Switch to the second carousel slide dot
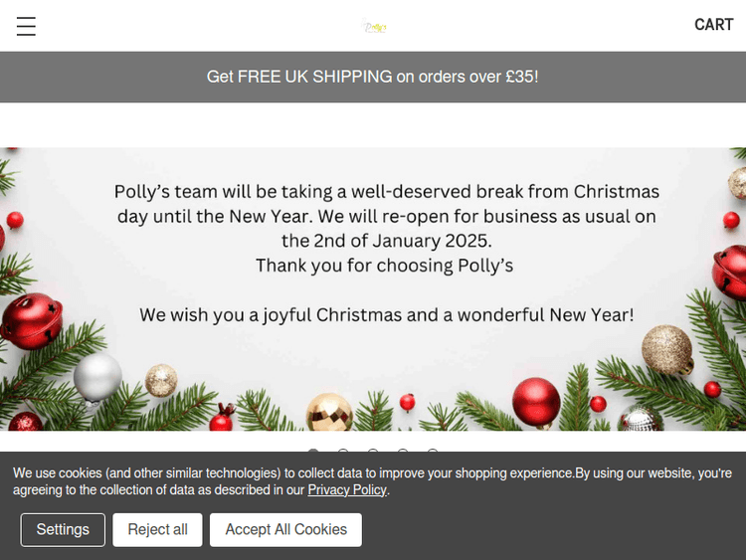 pos(343,453)
